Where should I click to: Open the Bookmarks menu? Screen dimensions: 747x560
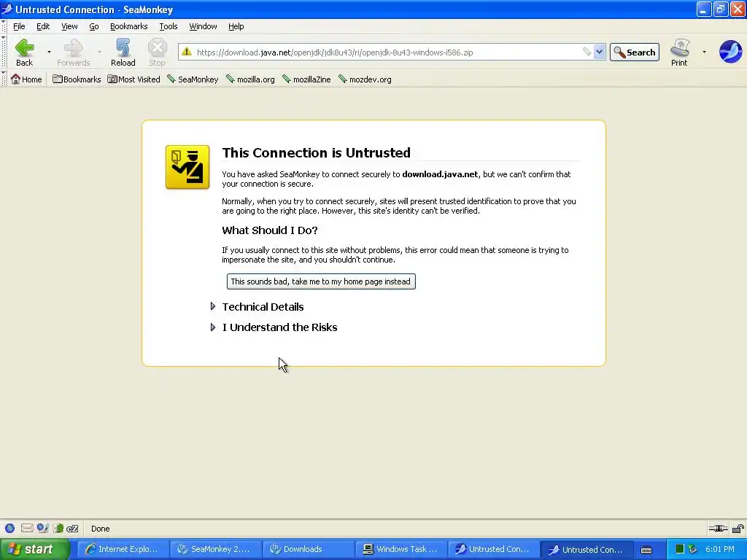pos(128,26)
